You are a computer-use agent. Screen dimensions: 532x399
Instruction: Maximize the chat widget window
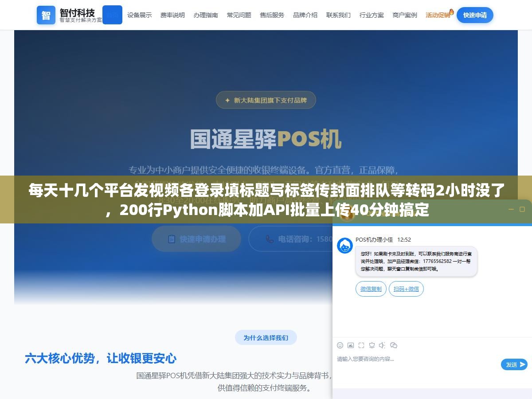522,209
